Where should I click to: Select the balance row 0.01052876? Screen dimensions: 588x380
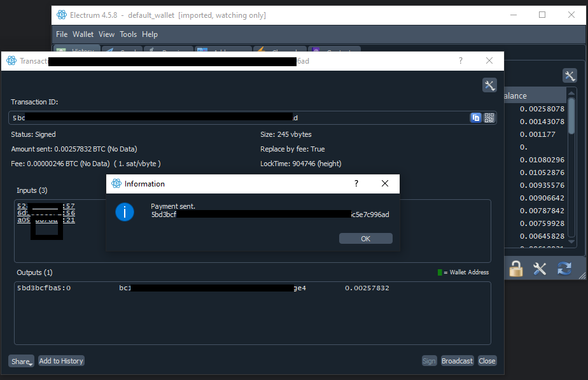[x=542, y=172]
